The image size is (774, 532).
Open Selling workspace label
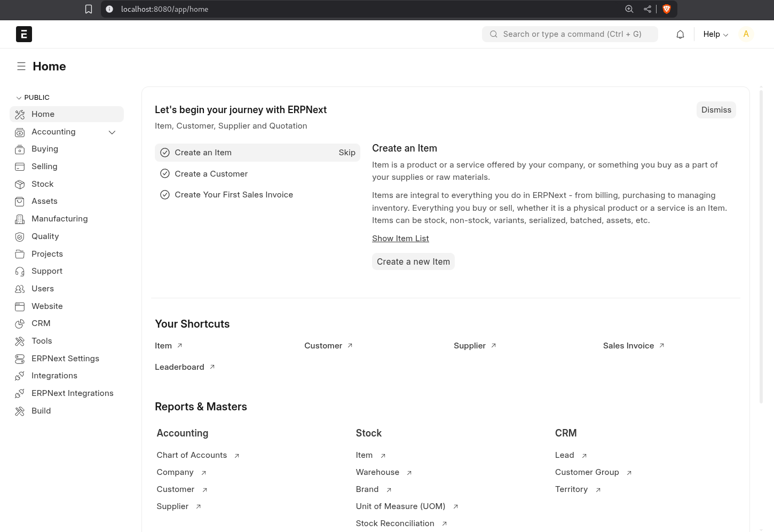pyautogui.click(x=44, y=166)
